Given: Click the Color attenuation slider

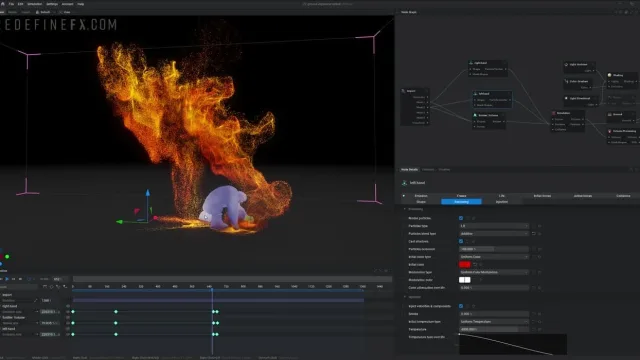Looking at the screenshot, I should [494, 288].
